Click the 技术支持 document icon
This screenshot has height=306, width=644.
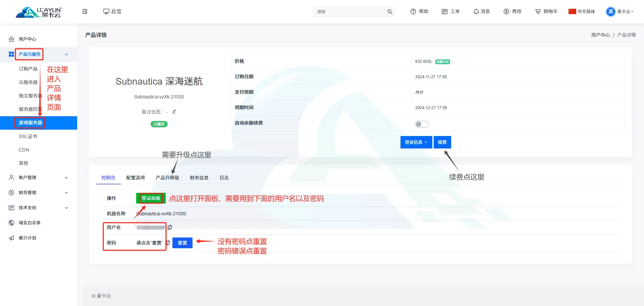pos(11,208)
